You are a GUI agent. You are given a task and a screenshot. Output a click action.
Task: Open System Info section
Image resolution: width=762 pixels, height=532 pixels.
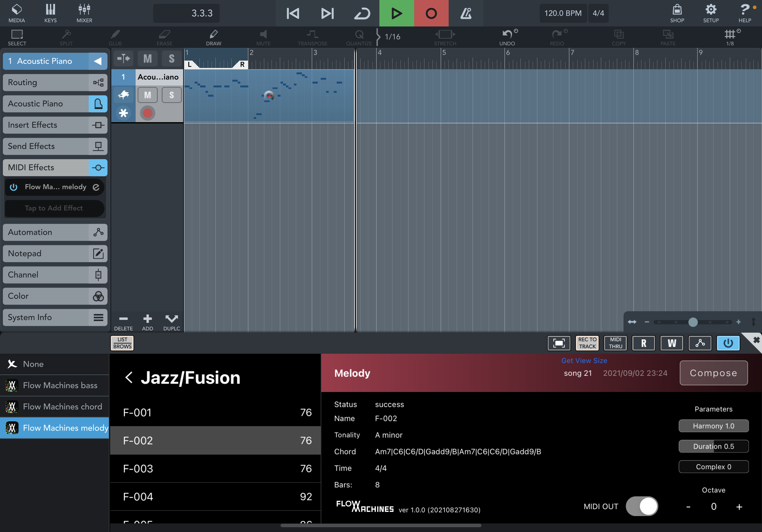55,317
